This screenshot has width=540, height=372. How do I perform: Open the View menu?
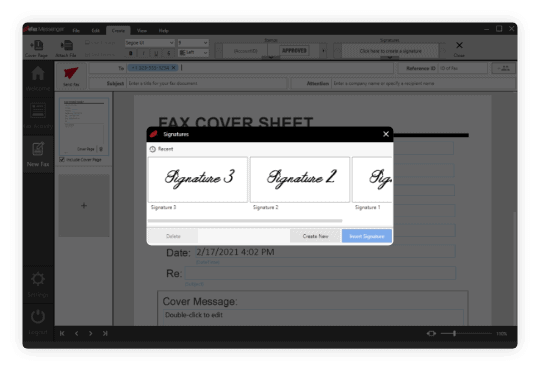(142, 31)
